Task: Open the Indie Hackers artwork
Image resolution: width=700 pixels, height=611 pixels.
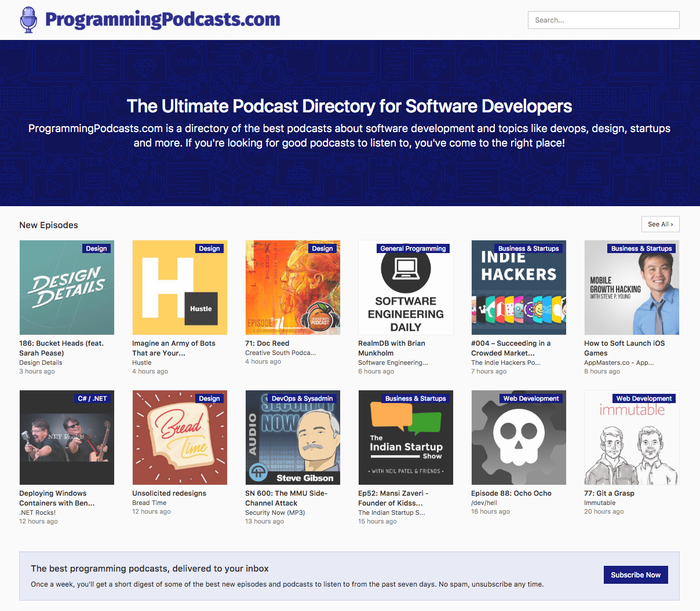Action: pyautogui.click(x=519, y=287)
